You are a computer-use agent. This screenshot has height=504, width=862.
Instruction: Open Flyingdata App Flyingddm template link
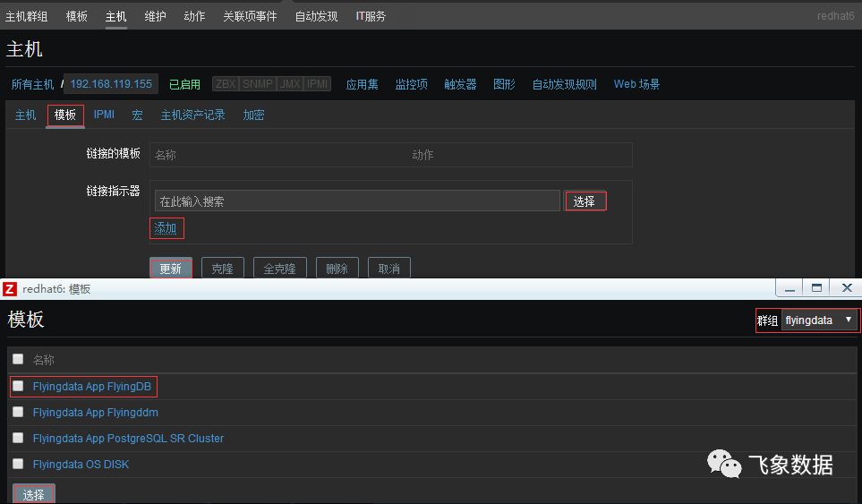coord(95,412)
